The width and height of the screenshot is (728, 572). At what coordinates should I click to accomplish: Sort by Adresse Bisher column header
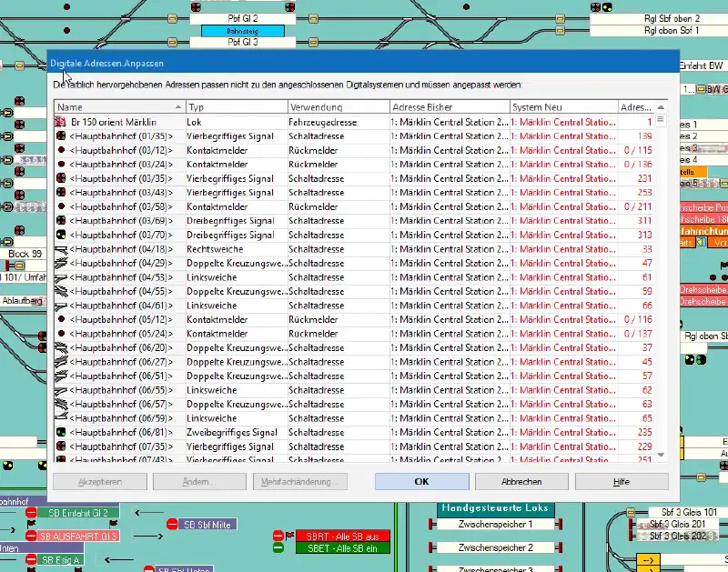click(x=450, y=107)
